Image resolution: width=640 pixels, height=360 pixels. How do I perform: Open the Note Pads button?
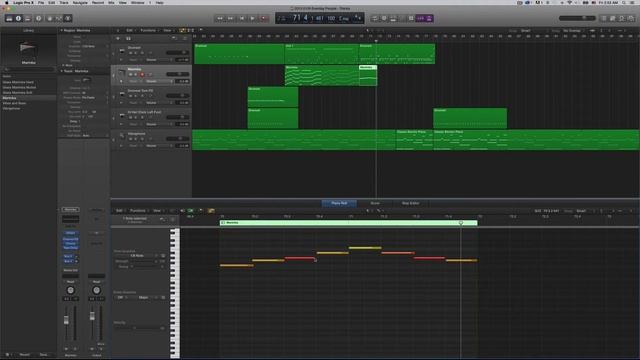613,18
